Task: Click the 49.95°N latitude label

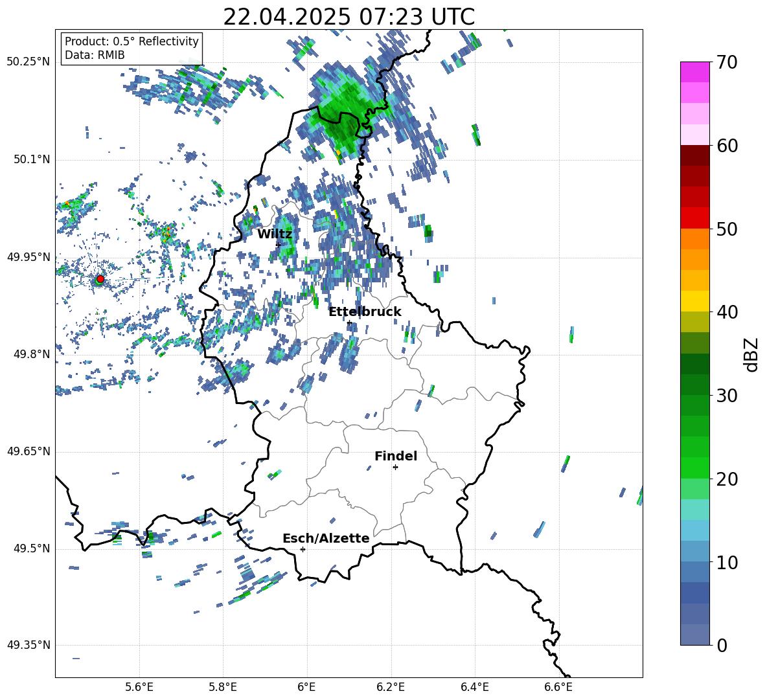Action: [x=29, y=256]
